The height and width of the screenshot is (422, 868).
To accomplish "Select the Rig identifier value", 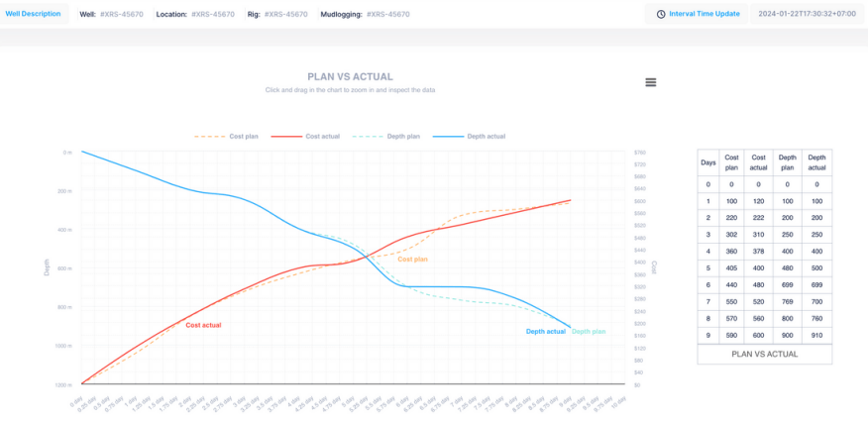I will tap(285, 15).
